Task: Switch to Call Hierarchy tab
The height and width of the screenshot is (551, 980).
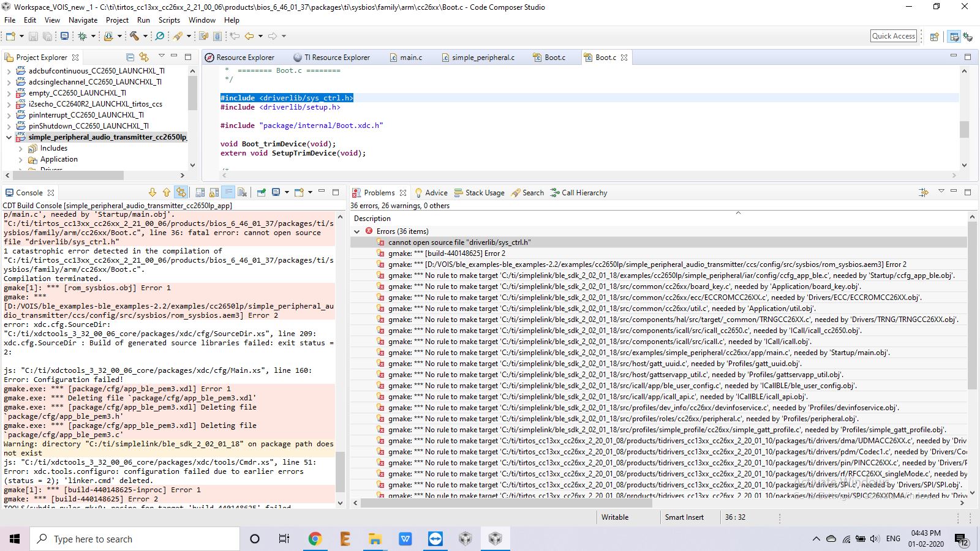Action: click(x=579, y=193)
